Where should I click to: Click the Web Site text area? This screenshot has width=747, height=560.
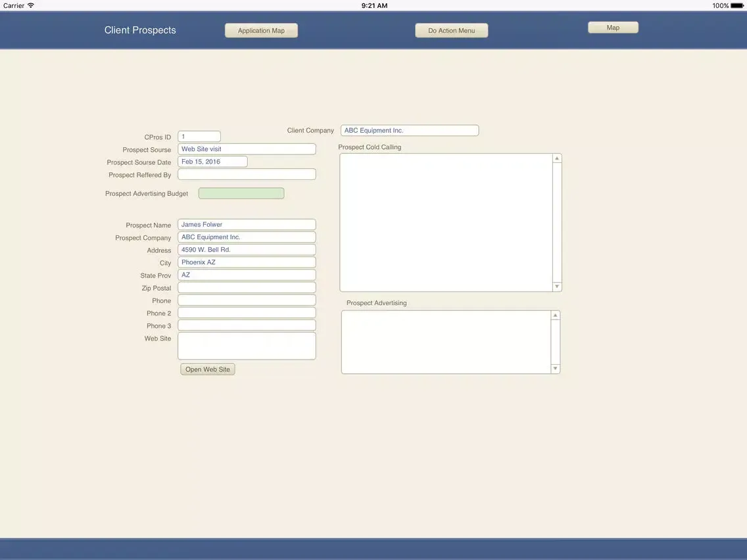[247, 346]
